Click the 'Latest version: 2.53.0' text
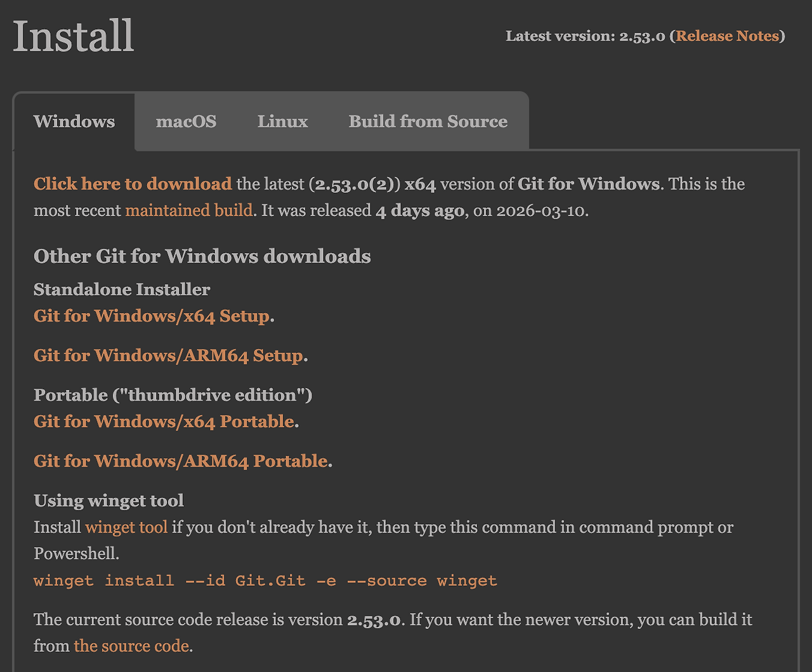The height and width of the screenshot is (672, 812). click(x=585, y=36)
